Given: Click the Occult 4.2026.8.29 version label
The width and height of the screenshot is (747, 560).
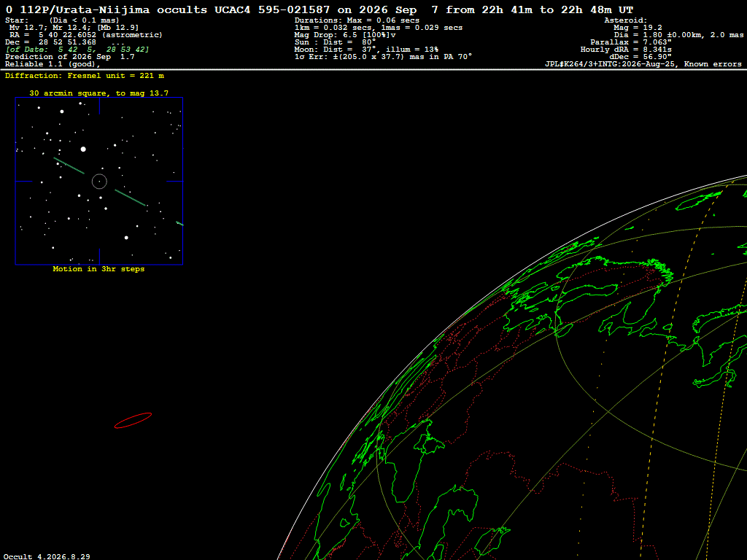Looking at the screenshot, I should point(47,556).
